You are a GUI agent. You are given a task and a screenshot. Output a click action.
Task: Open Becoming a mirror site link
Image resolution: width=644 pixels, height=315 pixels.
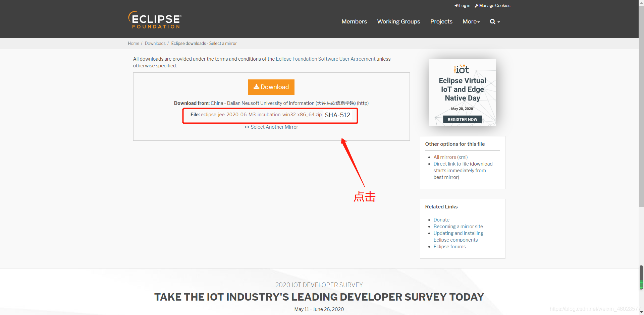[458, 227]
